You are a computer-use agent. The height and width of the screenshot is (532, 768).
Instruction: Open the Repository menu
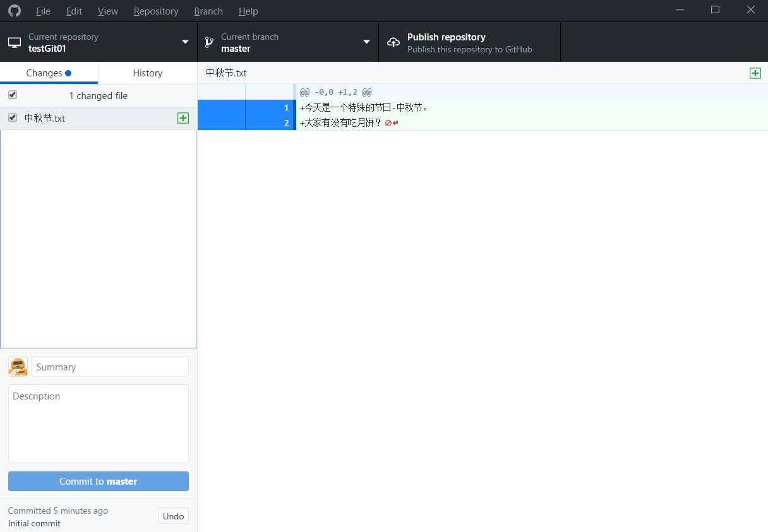pyautogui.click(x=156, y=11)
